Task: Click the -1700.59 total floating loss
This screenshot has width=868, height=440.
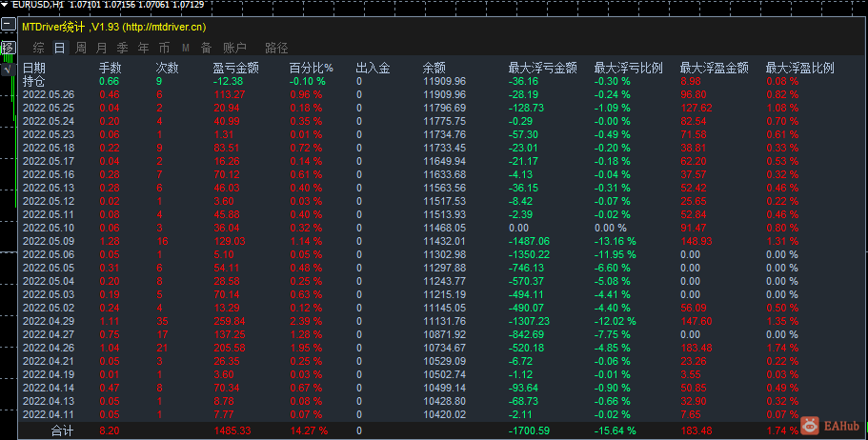Action: [x=529, y=430]
